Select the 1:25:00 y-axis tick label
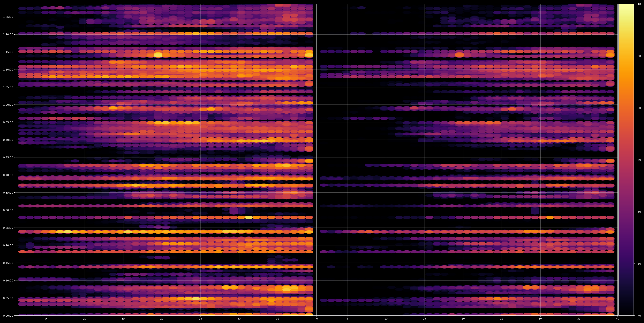This screenshot has width=644, height=323. [x=8, y=17]
